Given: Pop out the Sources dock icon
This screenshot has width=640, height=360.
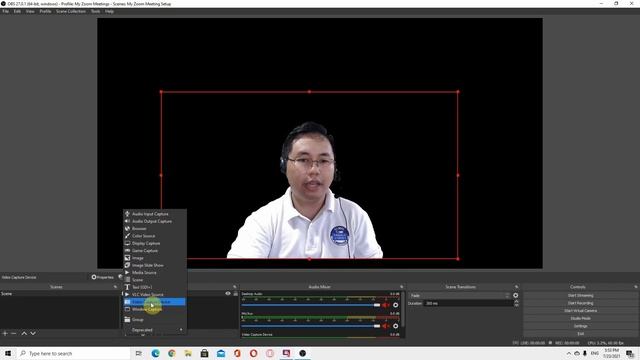Looking at the screenshot, I should click(235, 287).
